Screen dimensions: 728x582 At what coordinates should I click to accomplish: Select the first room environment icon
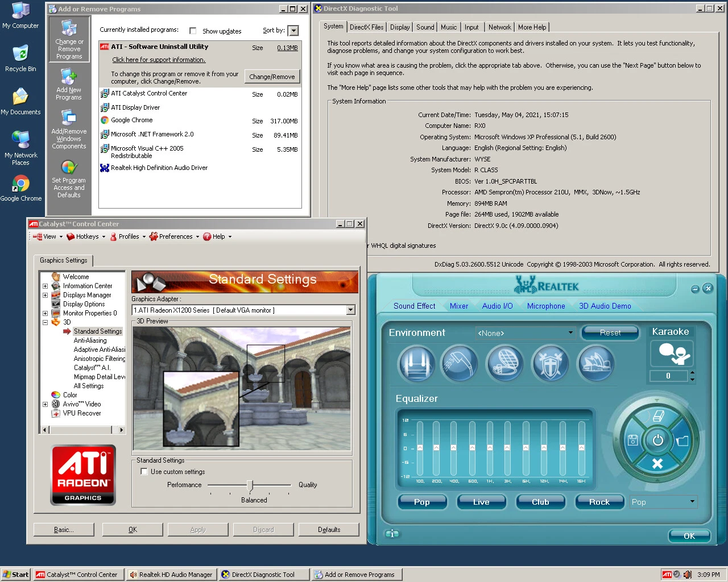point(416,363)
